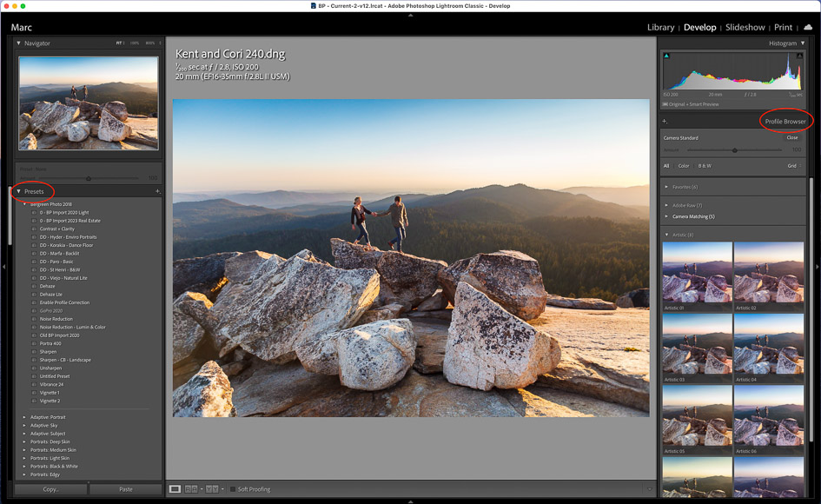
Task: Apply the Noise Reduction - Lumin & Color preset
Action: click(73, 327)
